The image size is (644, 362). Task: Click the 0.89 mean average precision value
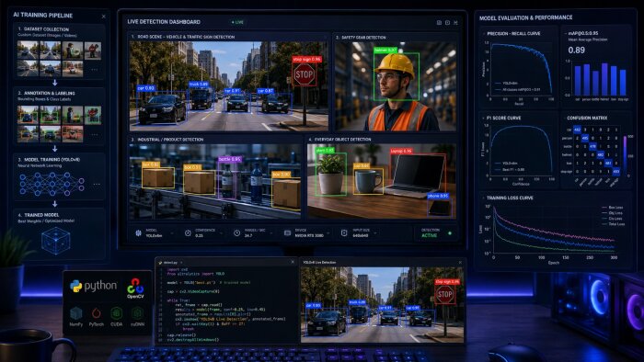576,50
